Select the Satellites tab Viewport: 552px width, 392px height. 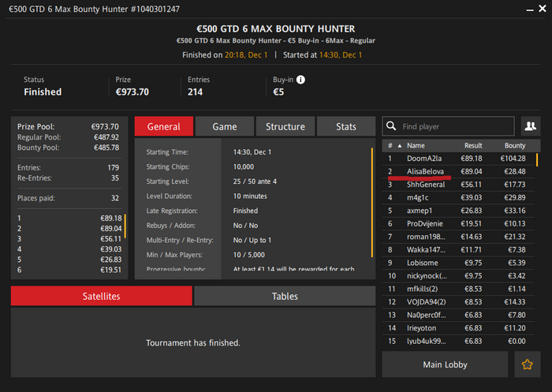[102, 296]
